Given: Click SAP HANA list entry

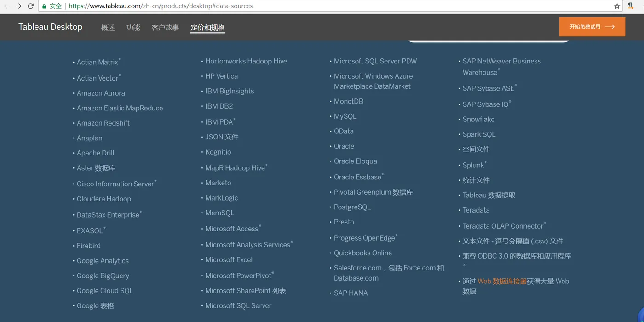Looking at the screenshot, I should [351, 293].
